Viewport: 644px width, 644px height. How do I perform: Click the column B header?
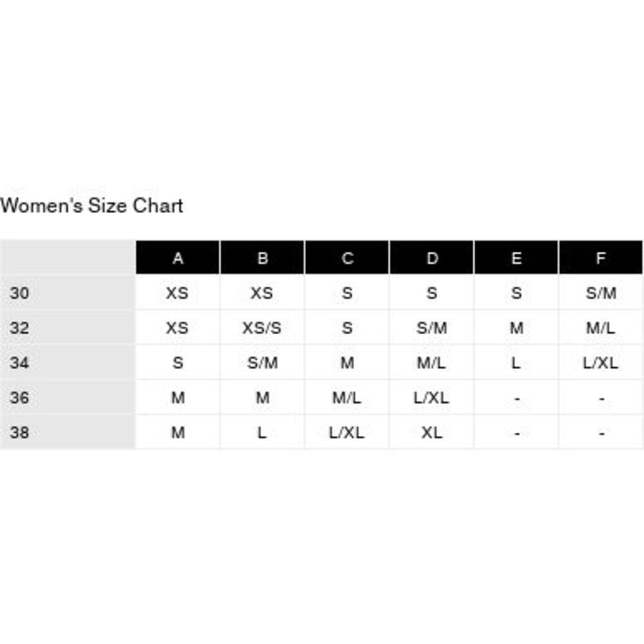tap(263, 258)
